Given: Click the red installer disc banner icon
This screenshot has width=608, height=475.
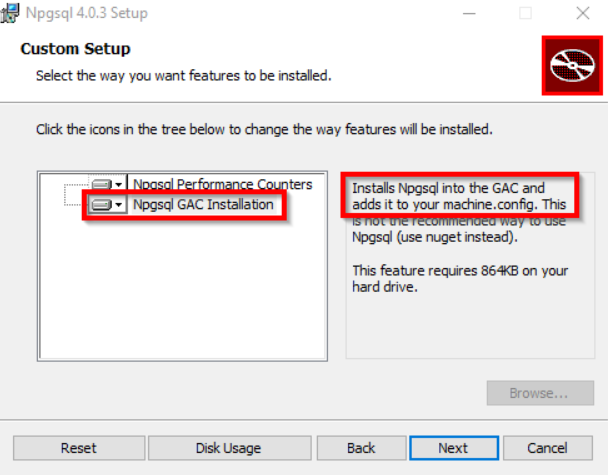Looking at the screenshot, I should coord(572,65).
